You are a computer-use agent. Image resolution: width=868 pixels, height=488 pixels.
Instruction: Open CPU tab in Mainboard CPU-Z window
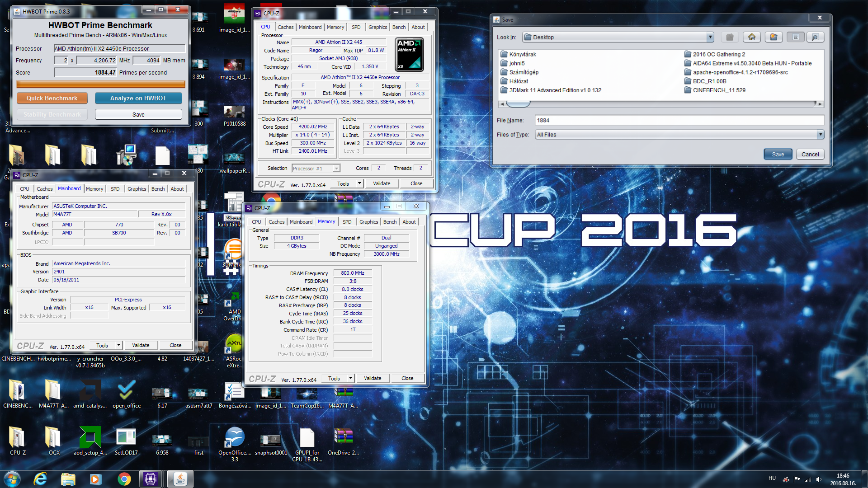pyautogui.click(x=24, y=189)
